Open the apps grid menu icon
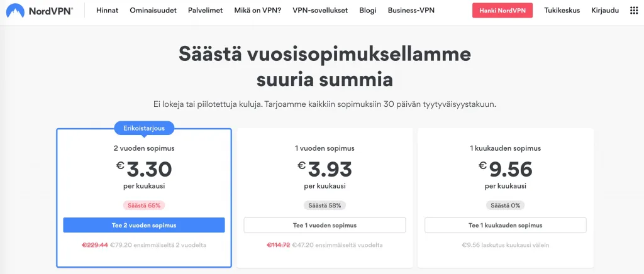 tap(633, 11)
